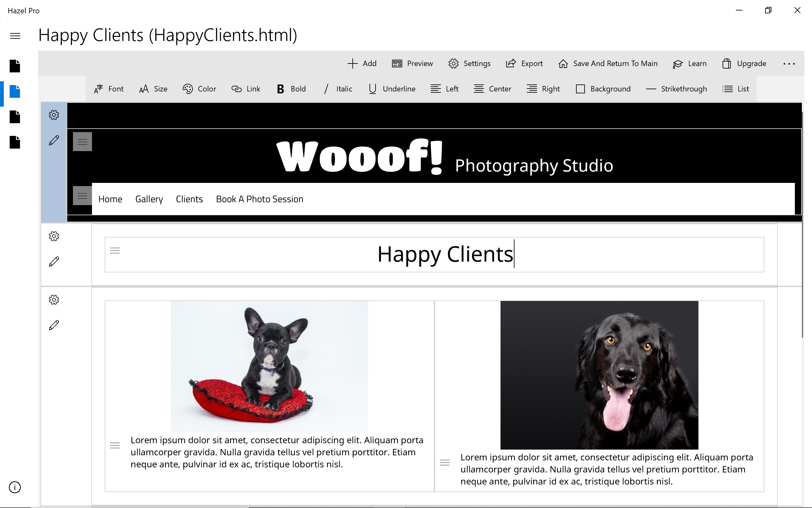Image resolution: width=812 pixels, height=508 pixels.
Task: Click the Gallery navigation link
Action: (x=149, y=199)
